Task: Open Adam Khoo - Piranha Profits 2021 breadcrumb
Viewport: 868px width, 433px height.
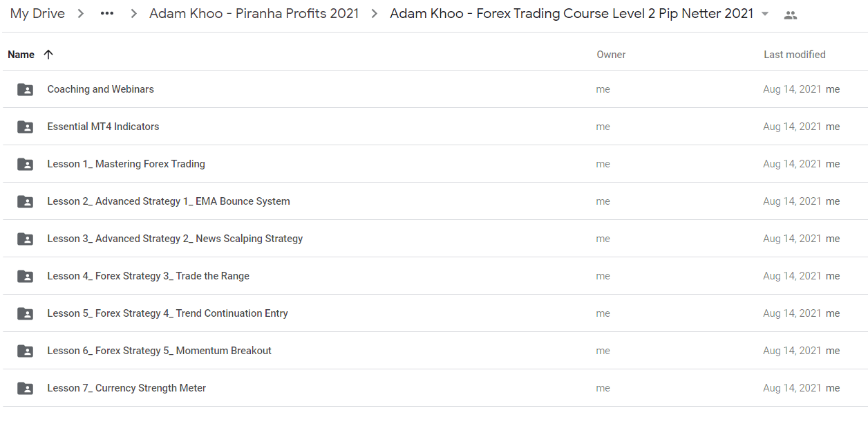Action: coord(254,14)
